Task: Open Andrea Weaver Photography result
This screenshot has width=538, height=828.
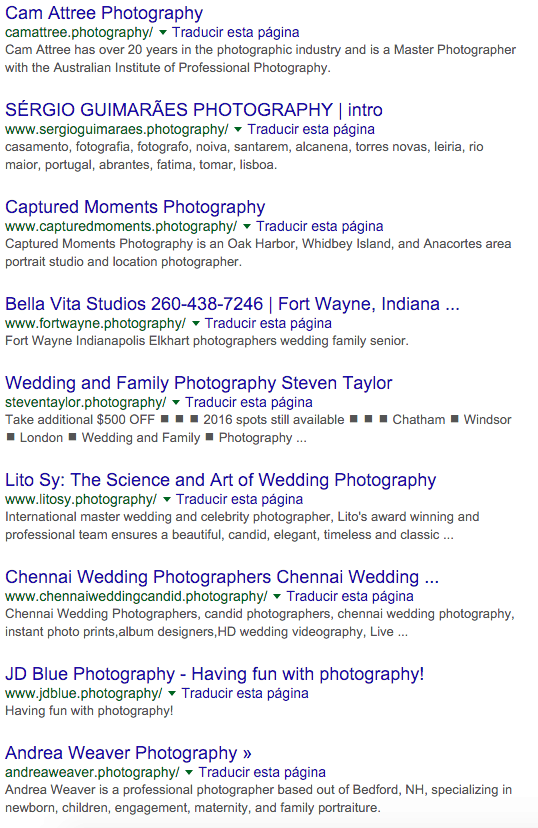Action: [128, 753]
